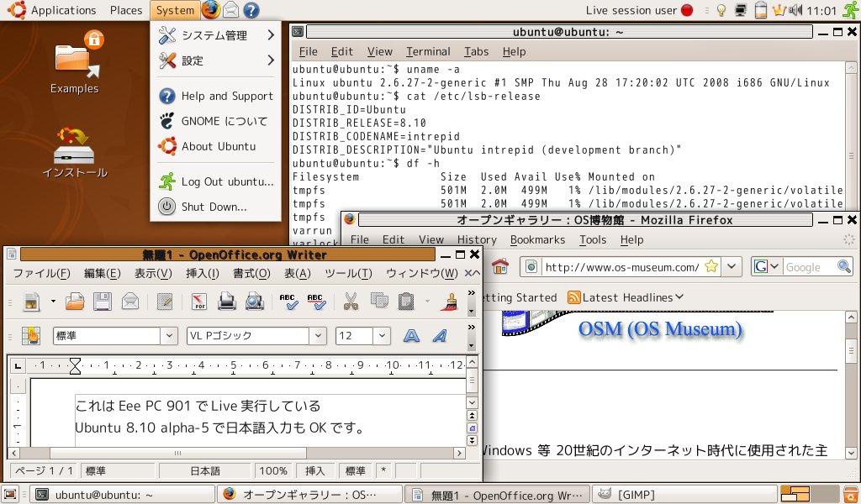Go to Firefox home page icon
Image resolution: width=861 pixels, height=504 pixels.
(x=499, y=266)
